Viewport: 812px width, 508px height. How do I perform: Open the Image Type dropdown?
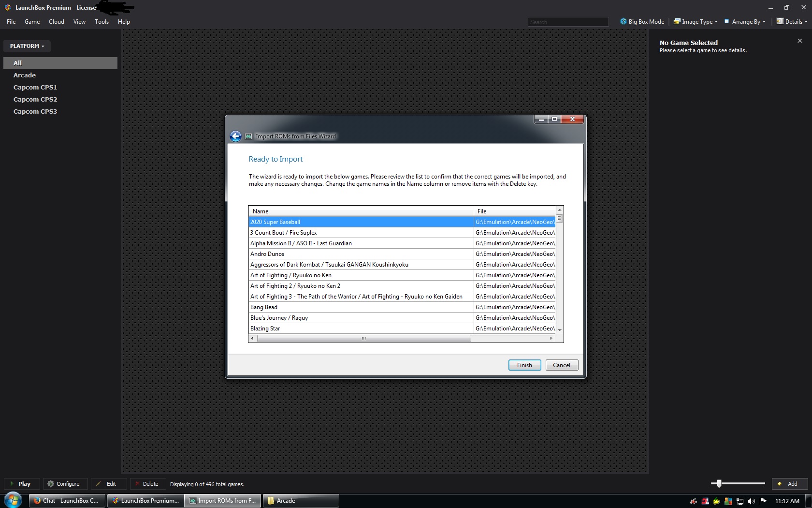tap(696, 22)
